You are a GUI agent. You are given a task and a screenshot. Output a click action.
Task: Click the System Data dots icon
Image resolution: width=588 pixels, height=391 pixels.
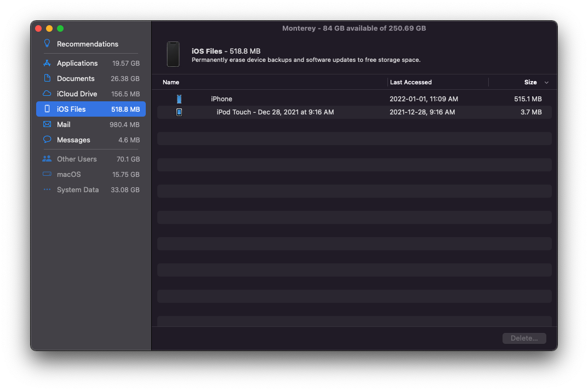47,189
